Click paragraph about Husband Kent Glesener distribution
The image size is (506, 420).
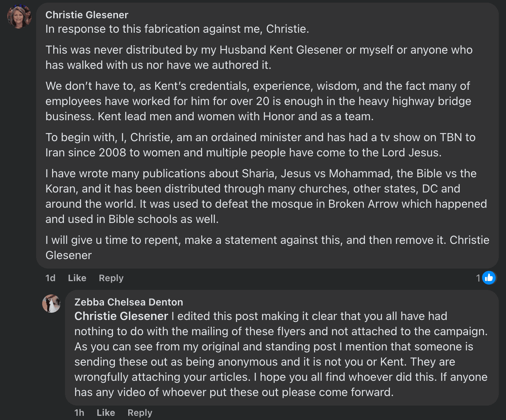click(259, 57)
